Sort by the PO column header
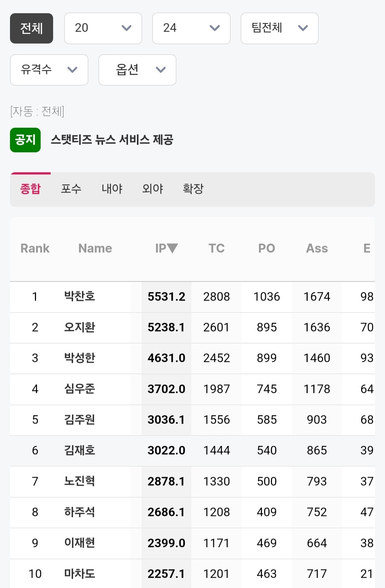Screen dimensions: 385x588 coord(267,248)
